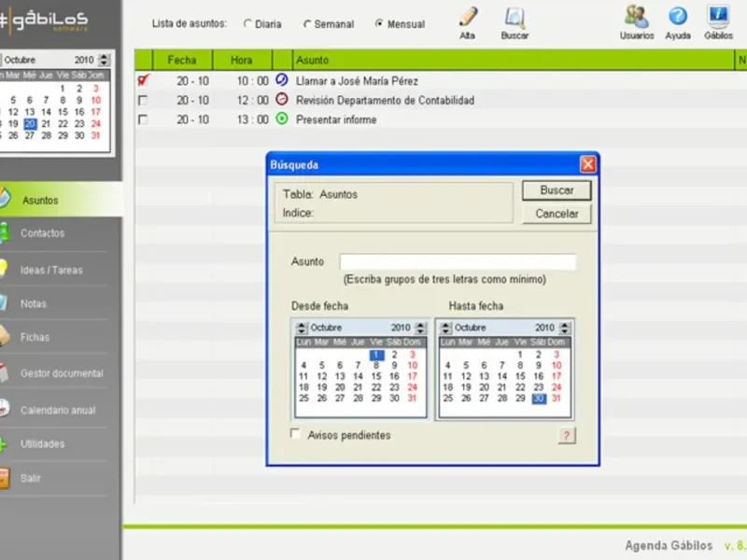Check the Revisión Departamento de Contabilidad checkbox
Screen dimensions: 747x560
coord(143,100)
